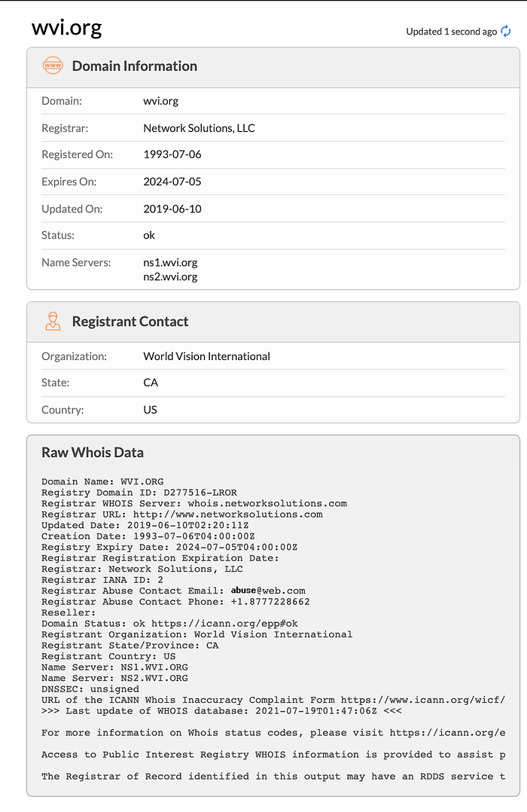The image size is (527, 812).
Task: Click the Registrar IANA ID: 2 line
Action: pyautogui.click(x=102, y=580)
